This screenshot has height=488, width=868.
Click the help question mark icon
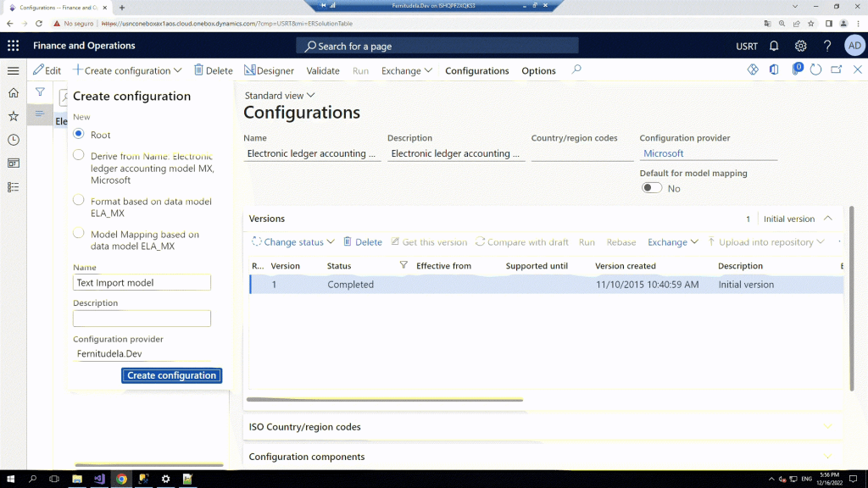[827, 46]
